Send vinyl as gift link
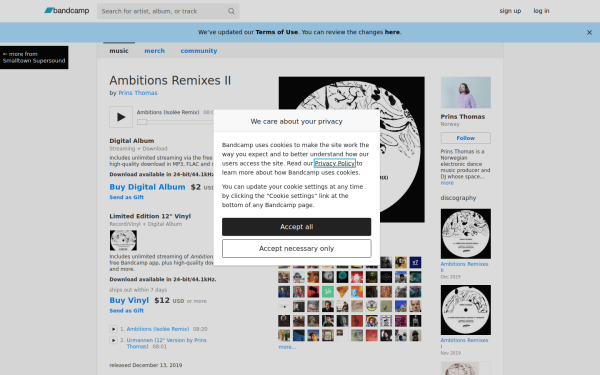Screen dimensions: 600x375 click(x=127, y=310)
